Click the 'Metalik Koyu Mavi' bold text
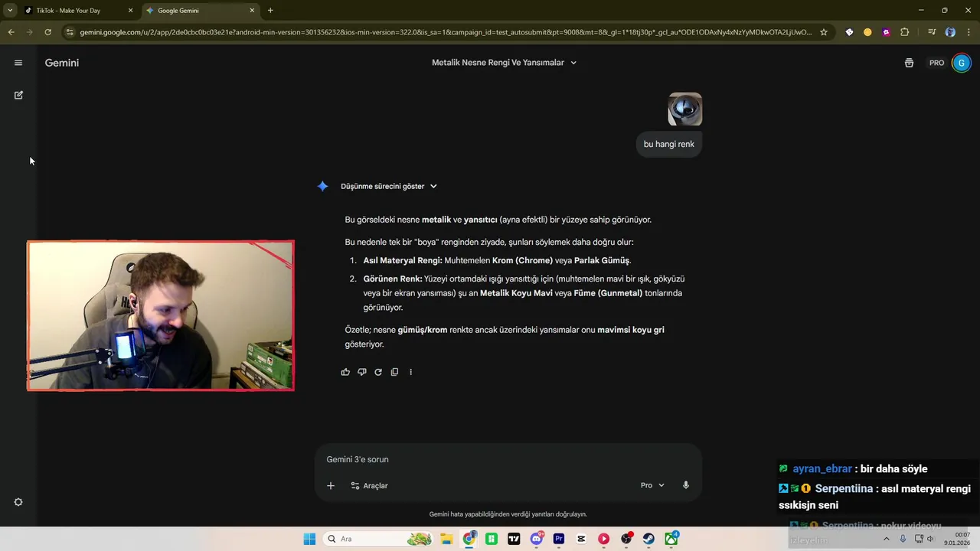 pos(516,293)
